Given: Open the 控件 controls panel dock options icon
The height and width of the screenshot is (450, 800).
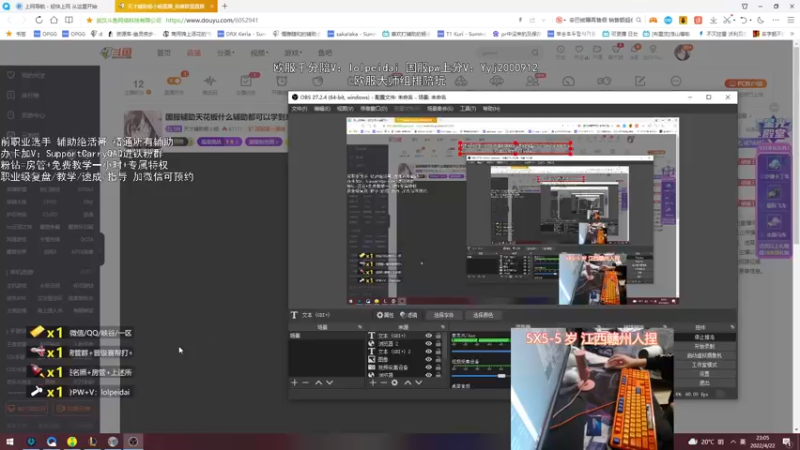Looking at the screenshot, I should (732, 327).
